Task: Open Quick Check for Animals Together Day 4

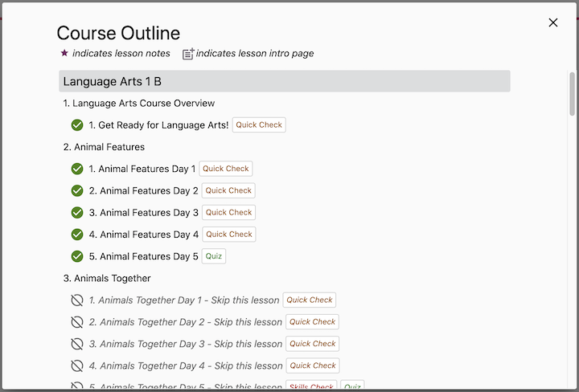Action: tap(312, 365)
